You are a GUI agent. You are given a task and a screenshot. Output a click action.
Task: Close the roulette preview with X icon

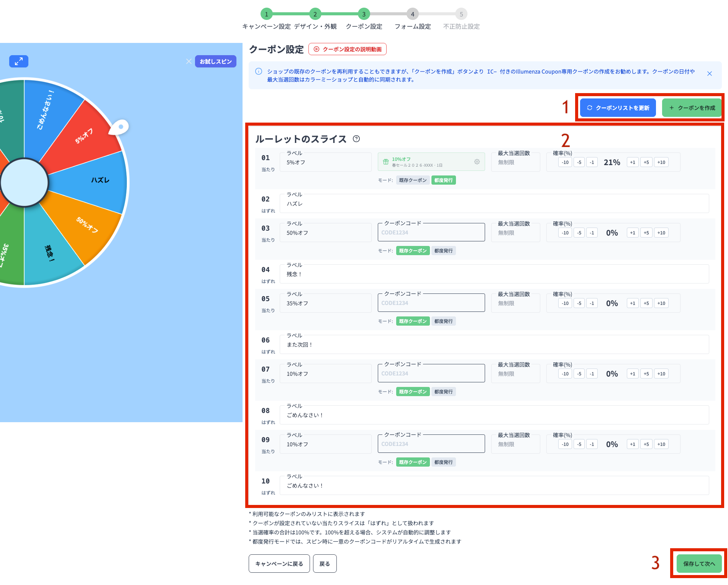(189, 61)
